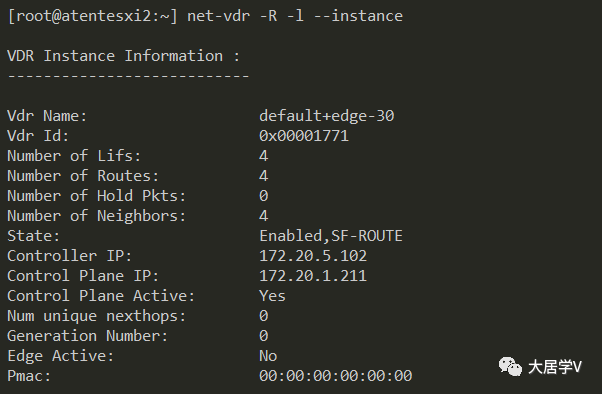Click the Vdr Name value default+edge-30
The height and width of the screenshot is (394, 602).
(327, 116)
